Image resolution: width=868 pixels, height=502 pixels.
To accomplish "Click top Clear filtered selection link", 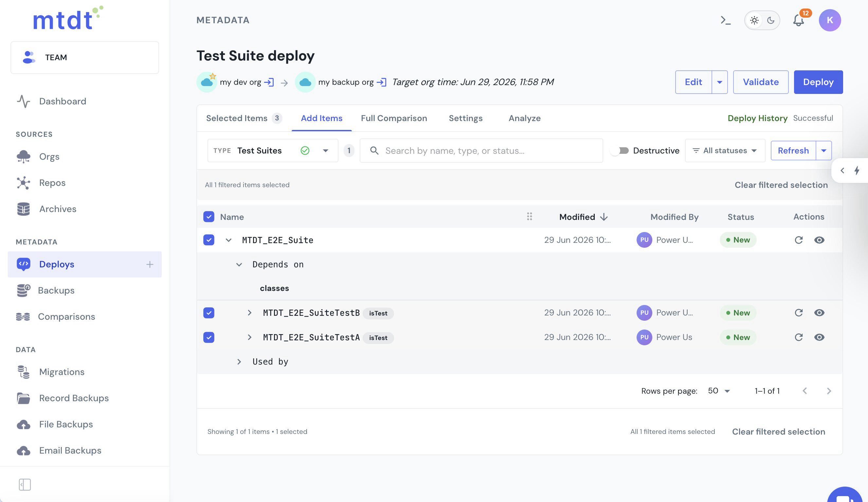I will 781,185.
